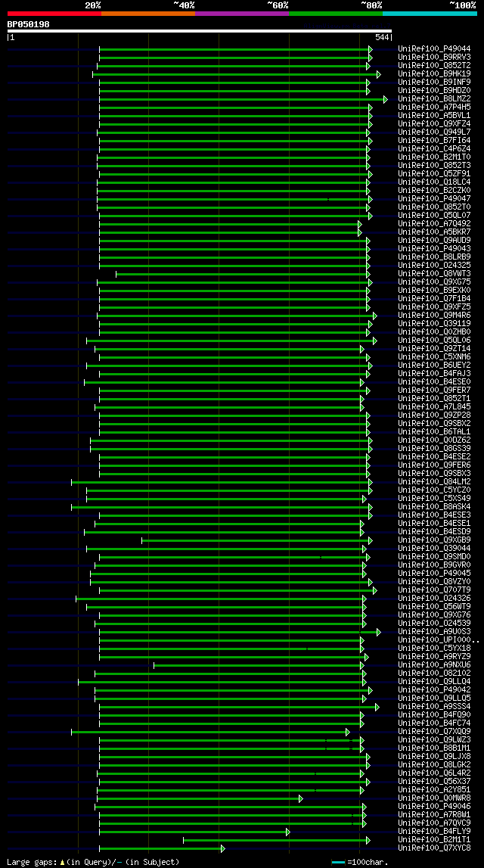This screenshot has width=484, height=868.
Task: Select the truncated UniRef100_UPI000.. label
Action: click(438, 640)
